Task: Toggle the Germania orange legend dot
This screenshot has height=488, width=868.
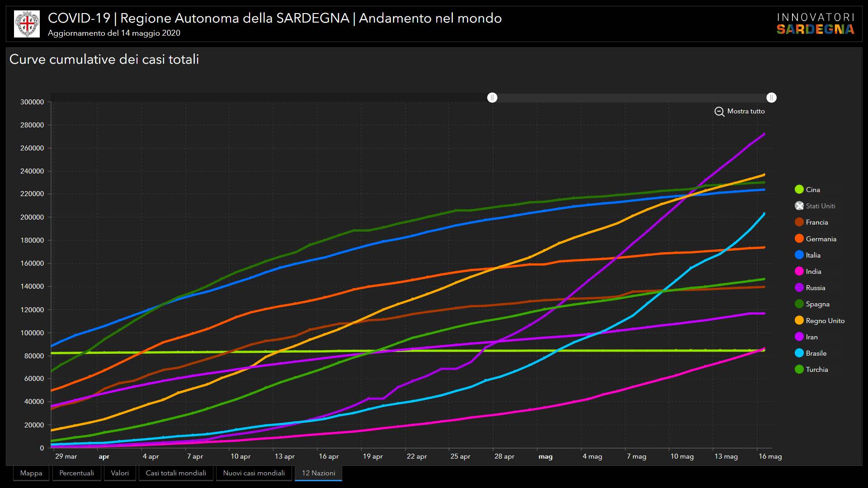Action: click(799, 239)
